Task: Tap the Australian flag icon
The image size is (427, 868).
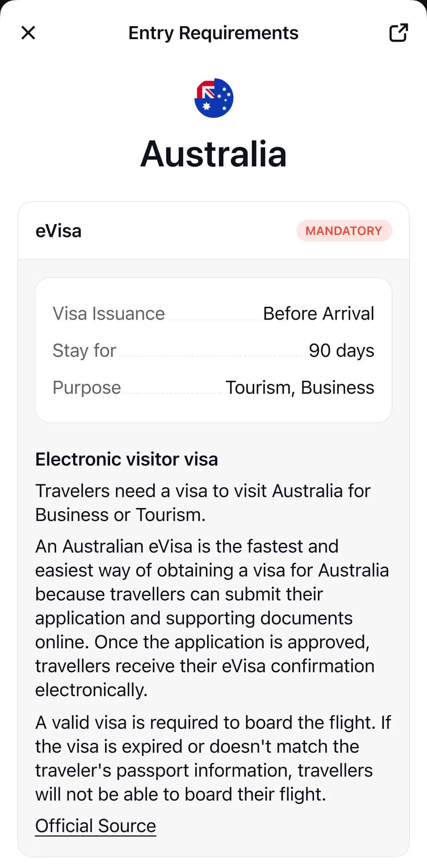Action: [214, 98]
